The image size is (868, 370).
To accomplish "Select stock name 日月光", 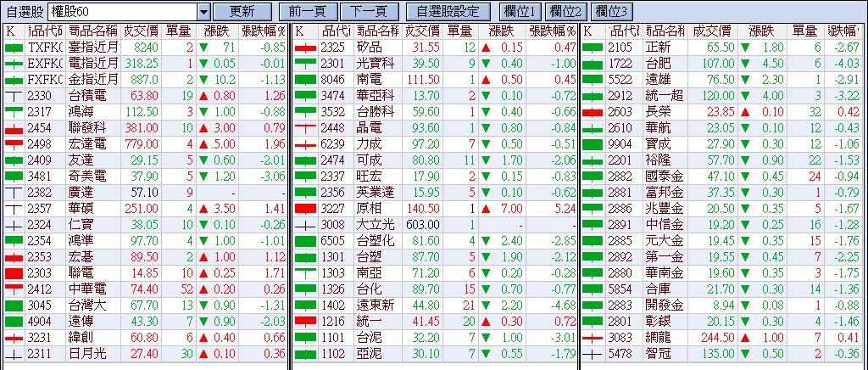I will (x=87, y=354).
